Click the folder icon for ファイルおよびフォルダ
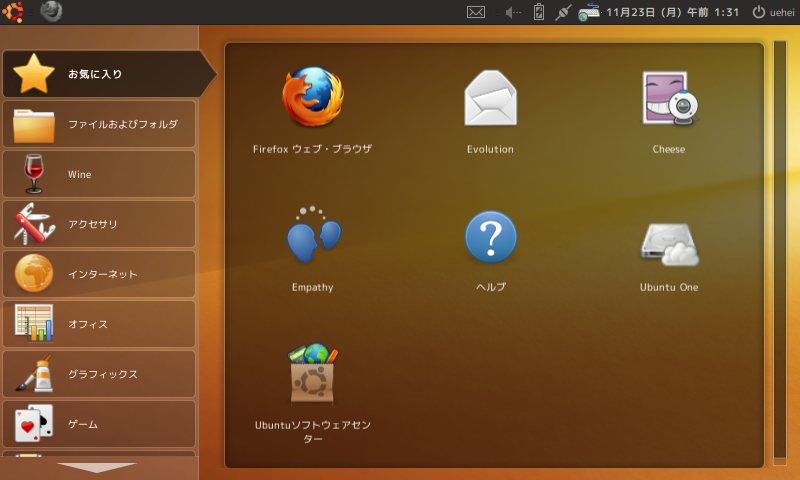The width and height of the screenshot is (800, 480). 34,125
